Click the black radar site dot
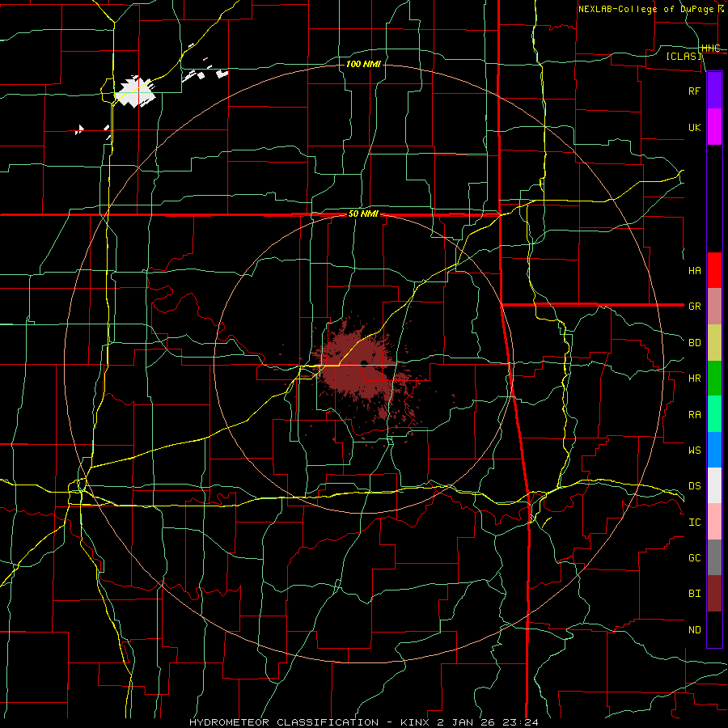The width and height of the screenshot is (728, 728). coord(365,363)
